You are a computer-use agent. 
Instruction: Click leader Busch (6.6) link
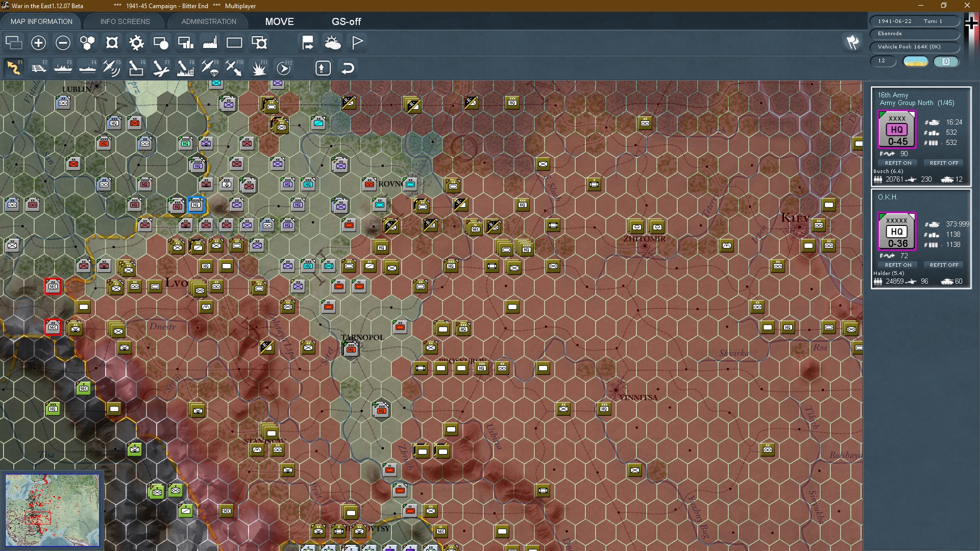[888, 171]
